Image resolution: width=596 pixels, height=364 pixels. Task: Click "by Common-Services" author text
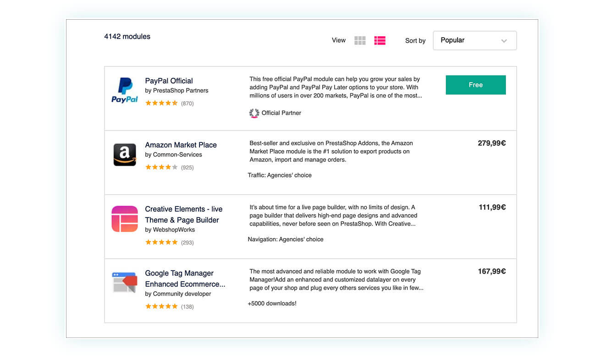pos(173,155)
